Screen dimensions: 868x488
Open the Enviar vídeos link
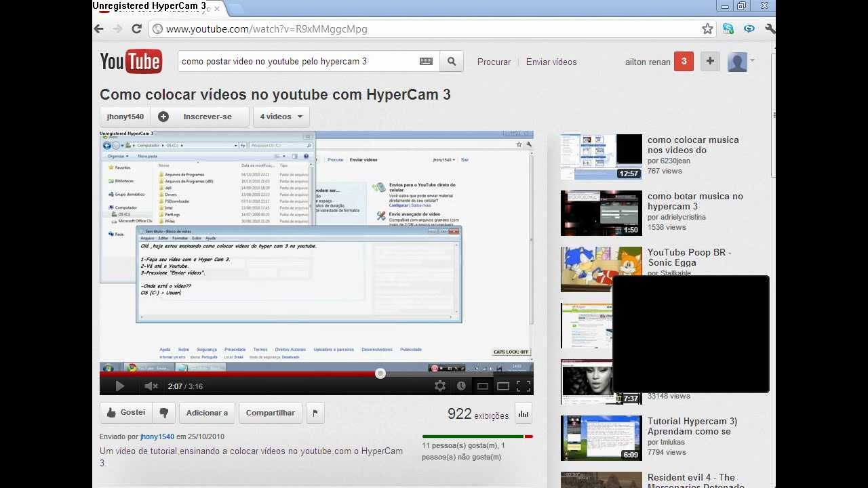(x=551, y=62)
